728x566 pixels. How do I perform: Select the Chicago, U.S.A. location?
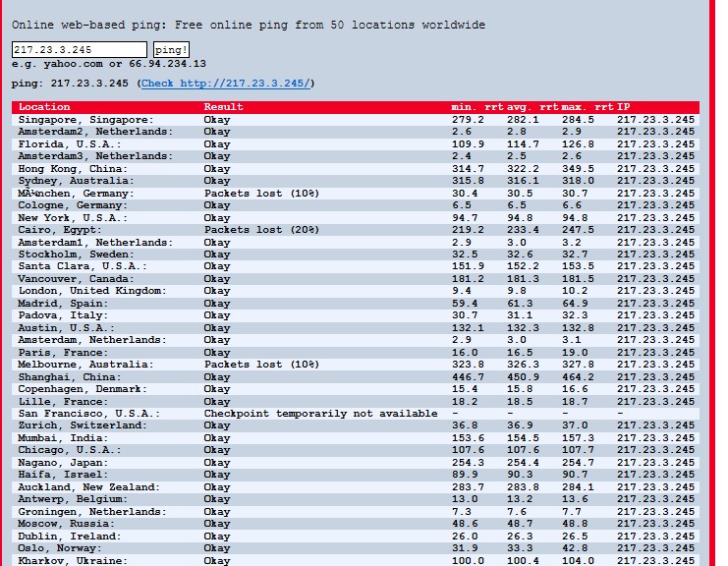tap(70, 450)
